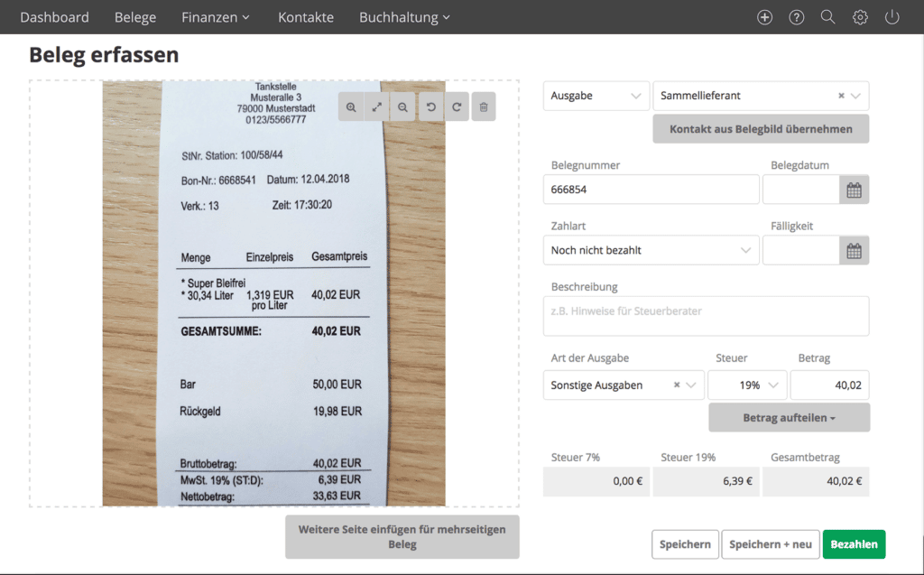Delete the receipt image via trash icon

tap(484, 107)
